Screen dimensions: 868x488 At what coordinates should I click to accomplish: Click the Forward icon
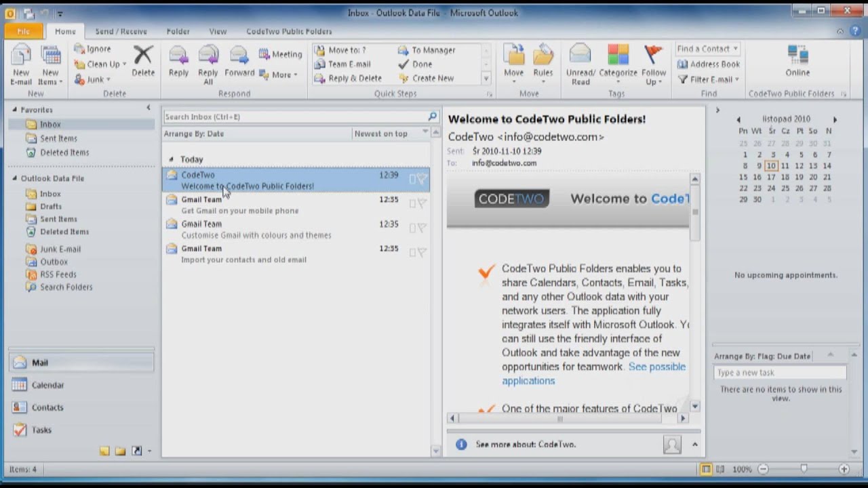239,56
